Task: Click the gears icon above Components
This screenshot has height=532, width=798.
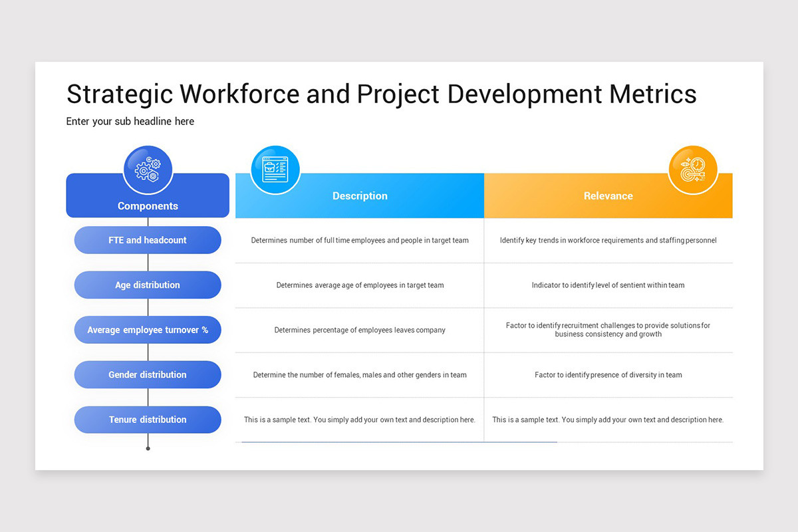Action: click(x=148, y=169)
